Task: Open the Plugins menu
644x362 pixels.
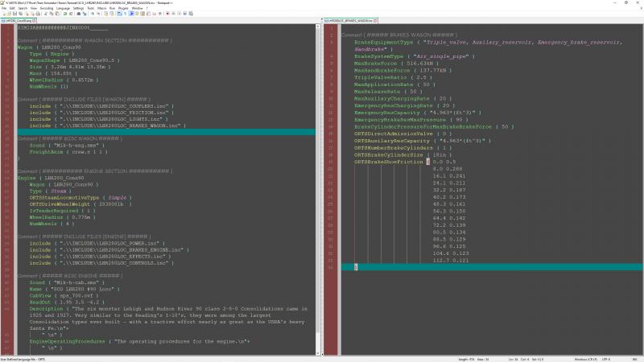Action: [123, 8]
